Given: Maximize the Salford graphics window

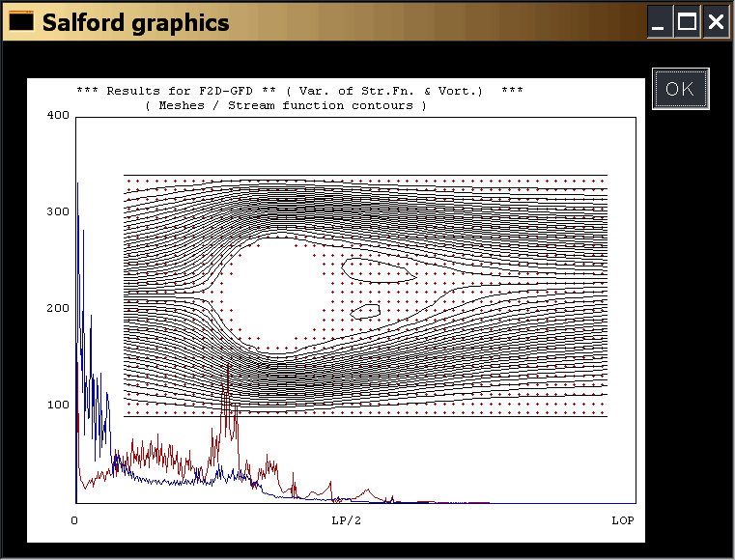Looking at the screenshot, I should point(687,21).
